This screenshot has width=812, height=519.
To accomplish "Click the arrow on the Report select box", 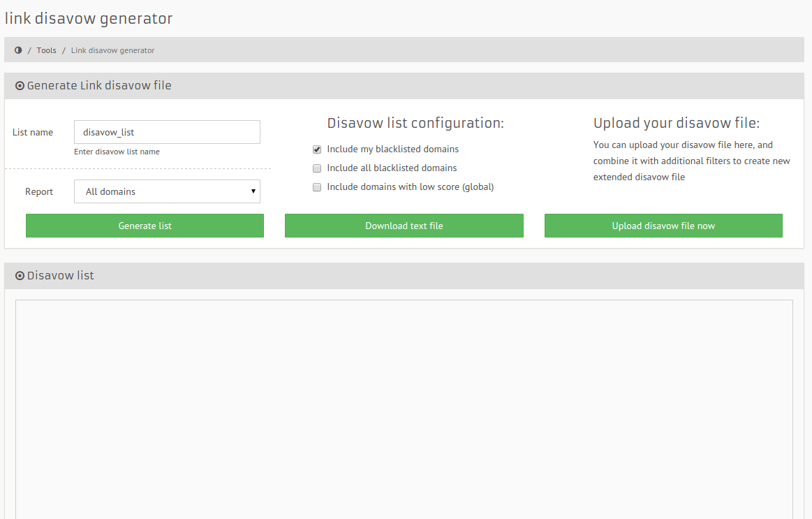I will 253,191.
